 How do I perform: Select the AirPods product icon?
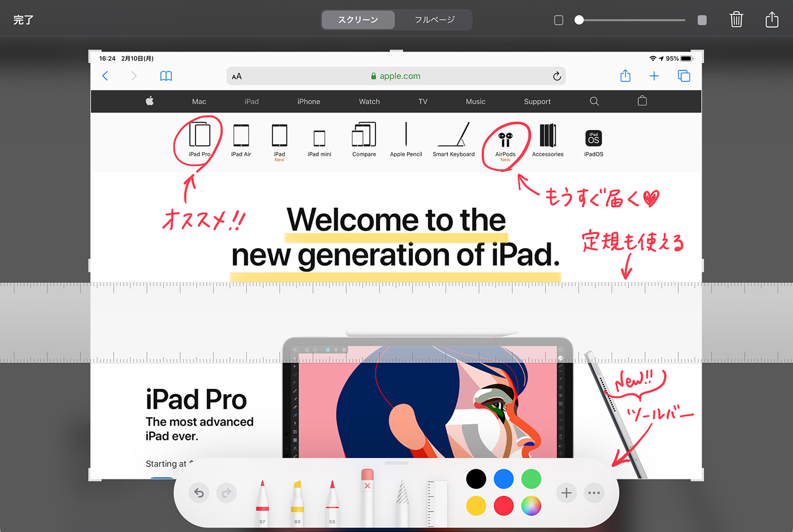pyautogui.click(x=505, y=146)
